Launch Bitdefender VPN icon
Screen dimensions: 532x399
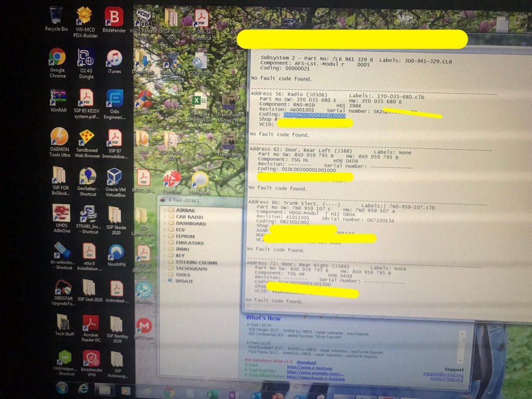(91, 363)
